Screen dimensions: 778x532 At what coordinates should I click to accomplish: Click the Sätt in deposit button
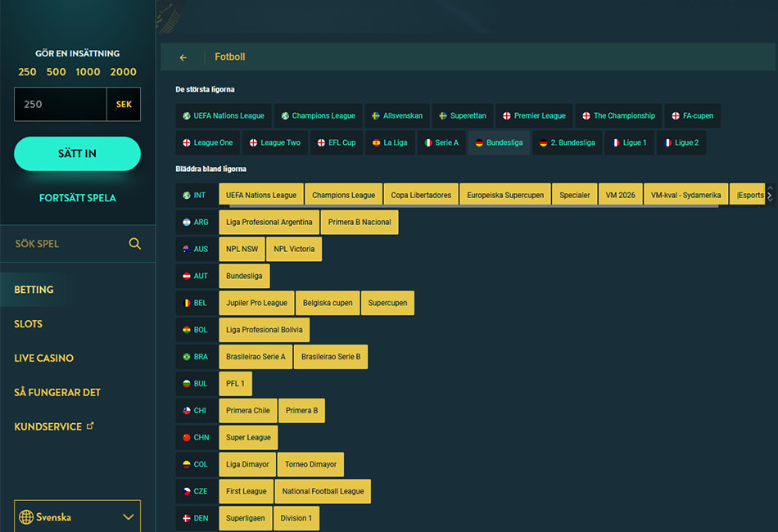point(78,154)
